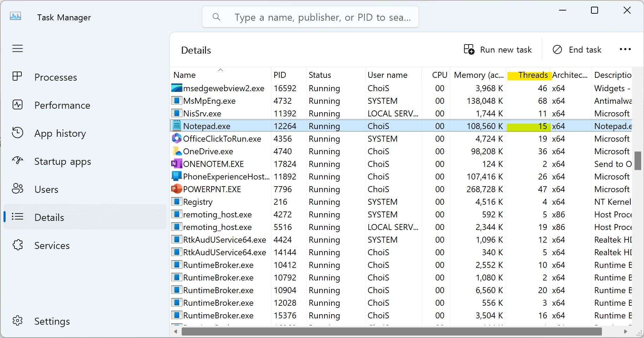Select RuntimeBroker.exe with PID 10412
Screen dimensions: 644x338
click(401, 265)
